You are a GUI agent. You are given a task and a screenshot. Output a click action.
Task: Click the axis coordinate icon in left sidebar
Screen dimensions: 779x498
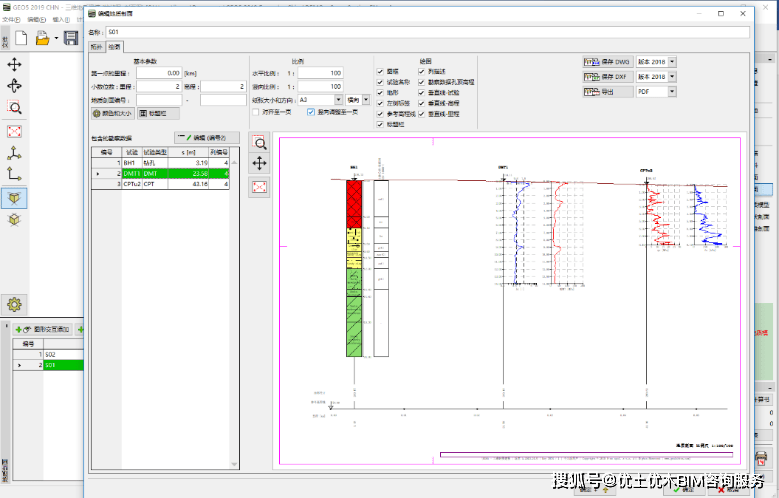pos(15,152)
